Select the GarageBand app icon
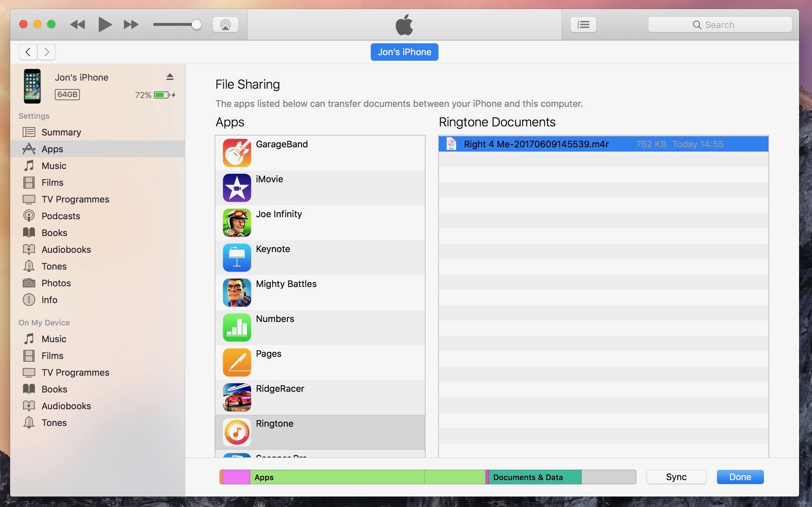Viewport: 812px width, 507px height. coord(237,153)
